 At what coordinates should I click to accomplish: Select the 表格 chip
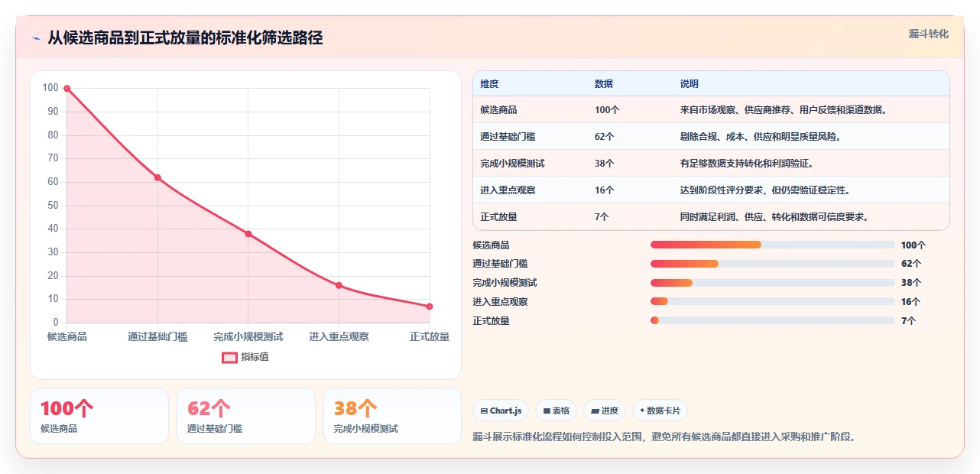tap(557, 411)
